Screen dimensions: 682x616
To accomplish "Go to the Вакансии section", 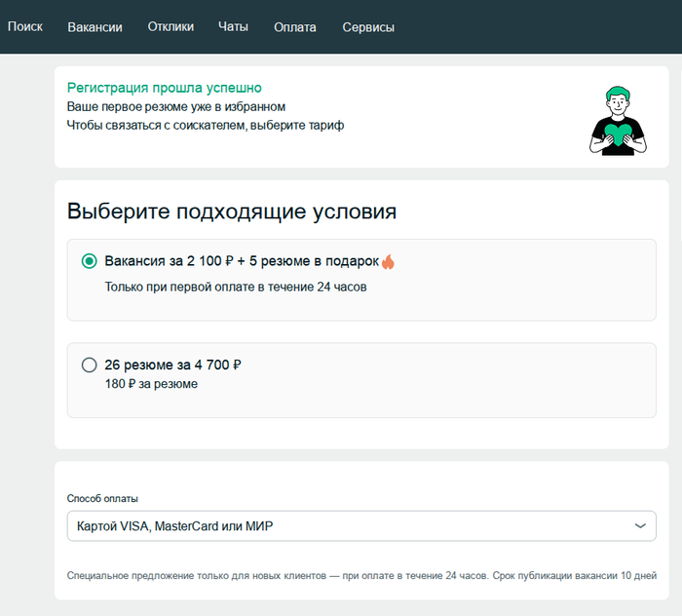I will (95, 27).
